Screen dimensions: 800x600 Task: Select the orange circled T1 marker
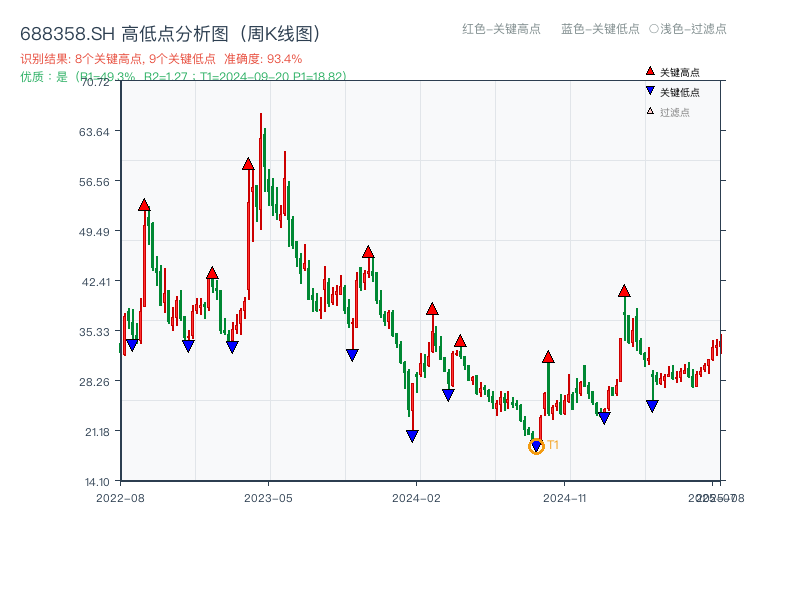coord(536,445)
